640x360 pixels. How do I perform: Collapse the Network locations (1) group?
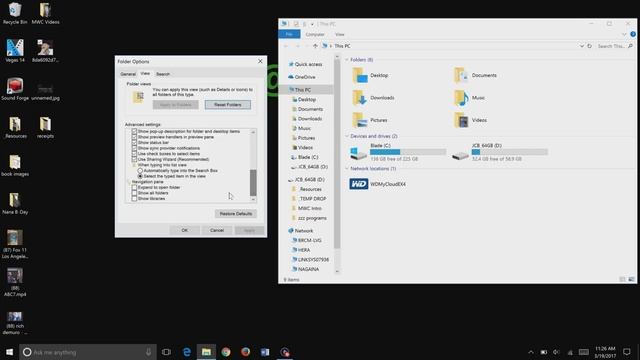(347, 169)
